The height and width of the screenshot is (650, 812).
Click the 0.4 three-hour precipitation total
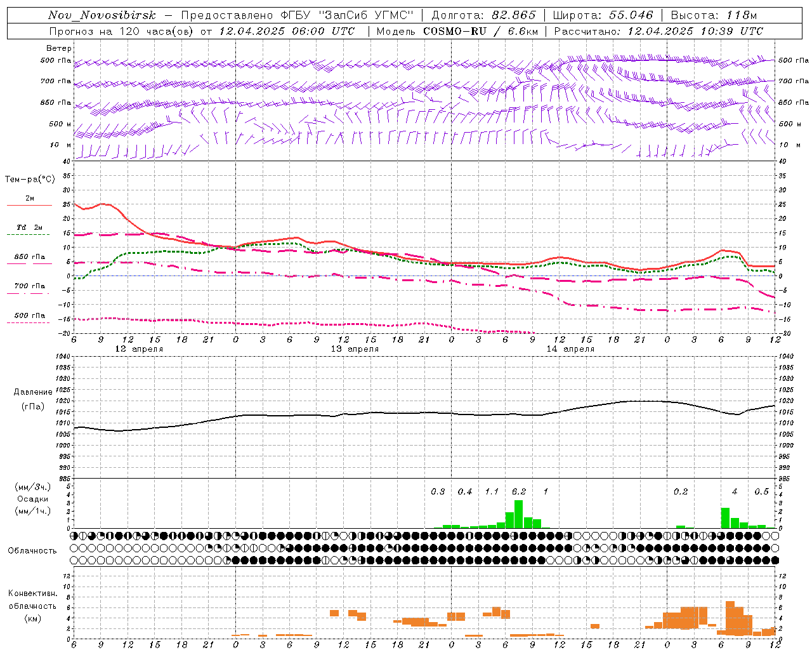pyautogui.click(x=465, y=491)
